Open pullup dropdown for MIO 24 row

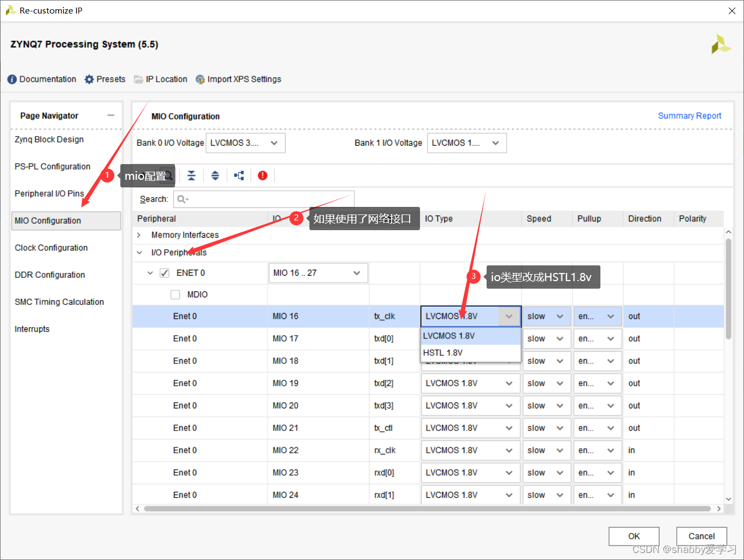(597, 495)
